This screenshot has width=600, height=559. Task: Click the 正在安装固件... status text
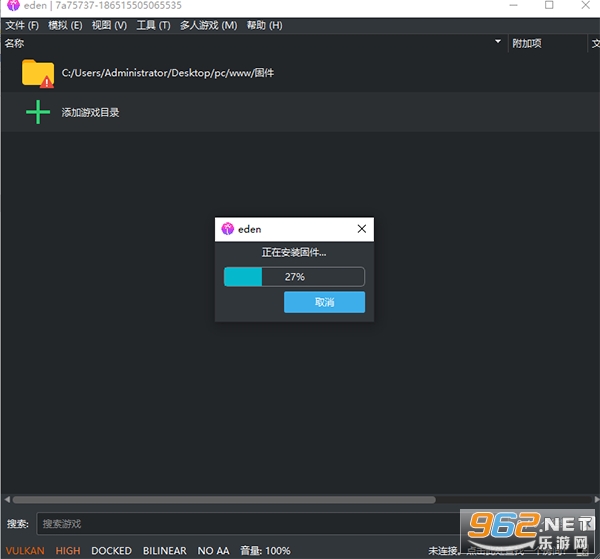click(294, 252)
